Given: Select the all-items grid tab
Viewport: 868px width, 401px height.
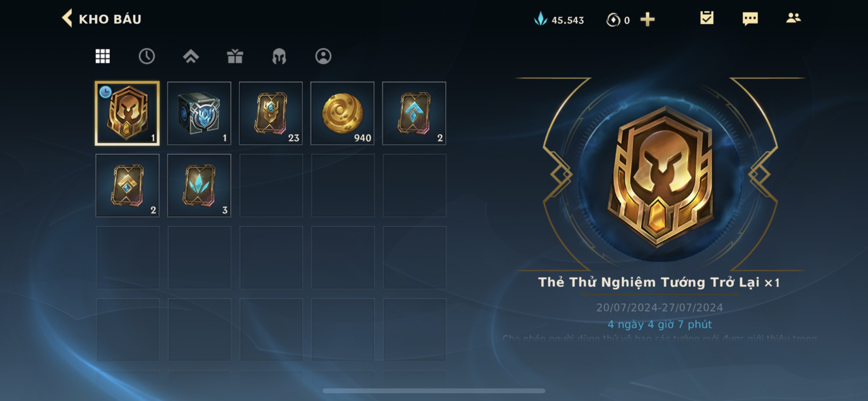Looking at the screenshot, I should (x=102, y=56).
